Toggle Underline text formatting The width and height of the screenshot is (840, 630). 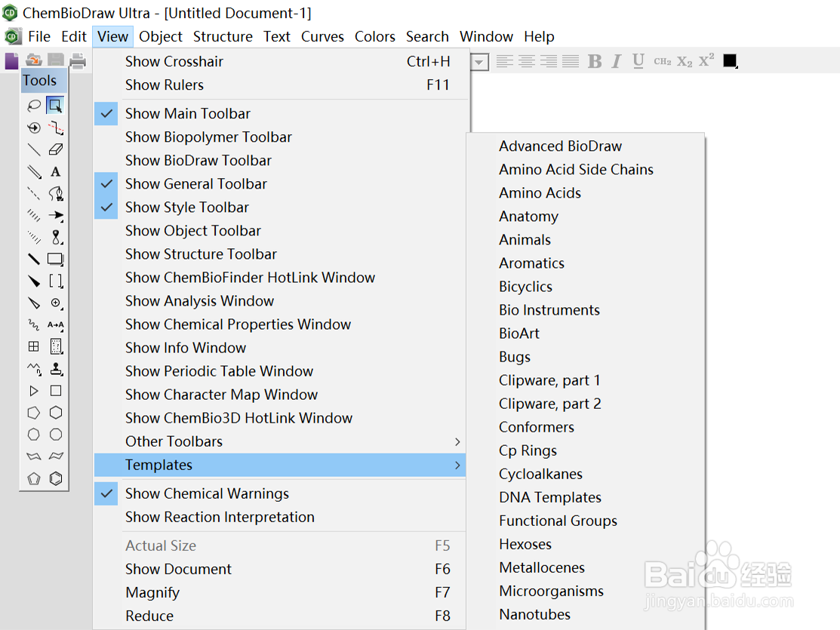[x=638, y=61]
